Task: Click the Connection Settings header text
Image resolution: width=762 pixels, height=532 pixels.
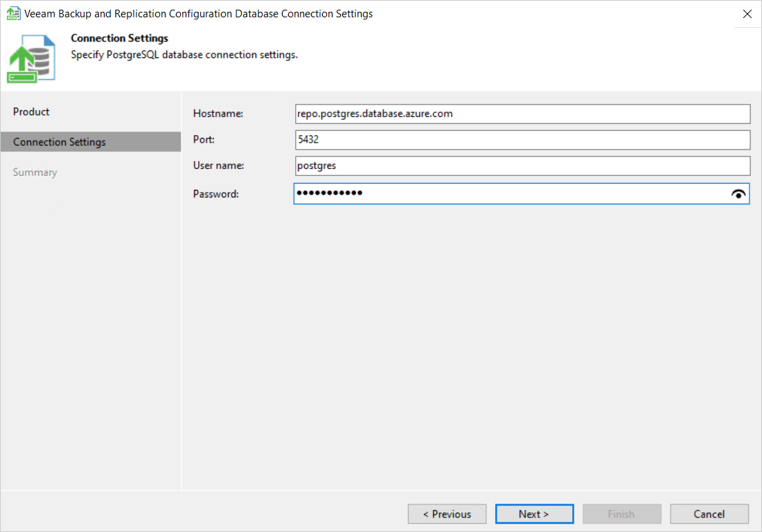Action: tap(119, 38)
